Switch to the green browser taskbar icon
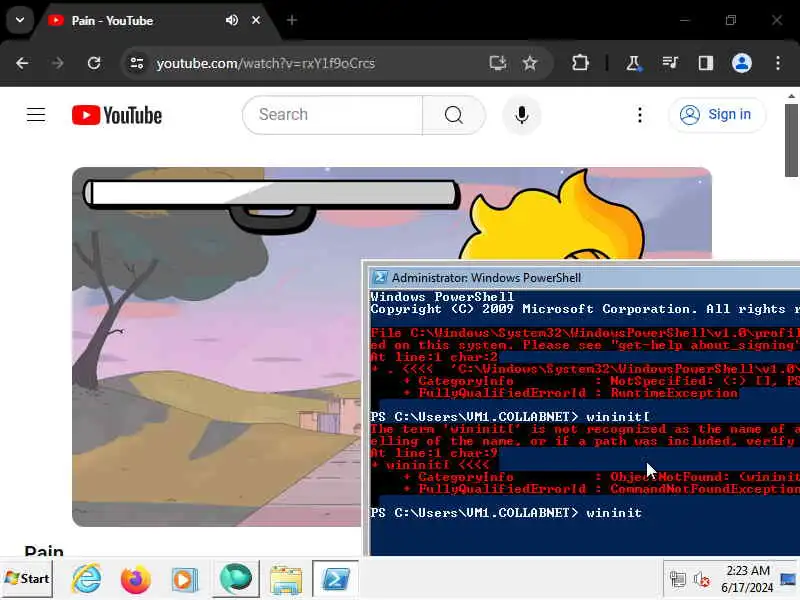 [x=235, y=579]
